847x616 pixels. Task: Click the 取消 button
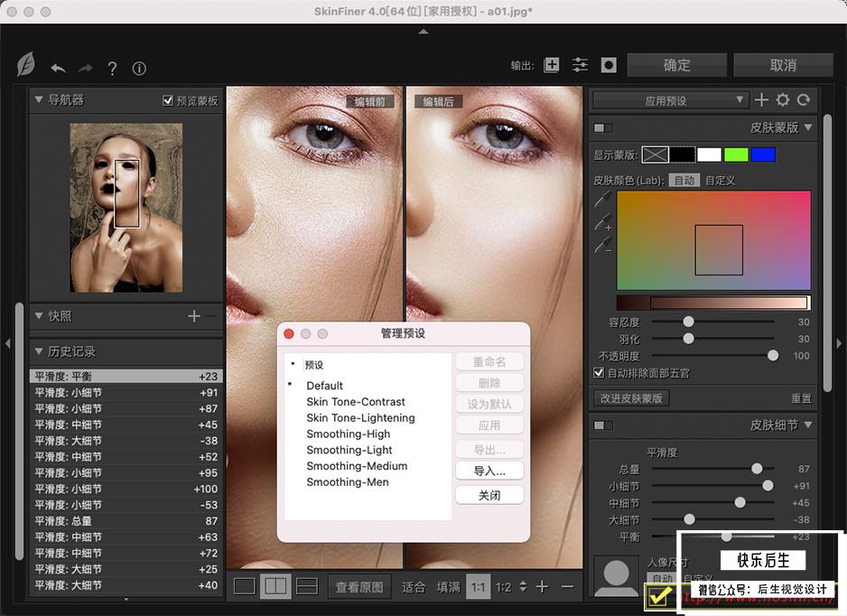pos(783,65)
